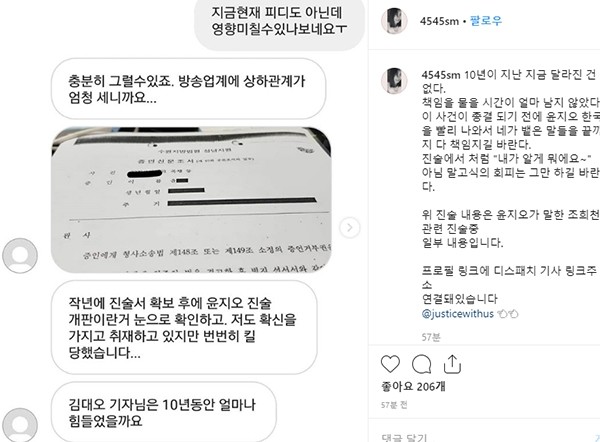Open the @justicewithus mention link

tap(458, 314)
